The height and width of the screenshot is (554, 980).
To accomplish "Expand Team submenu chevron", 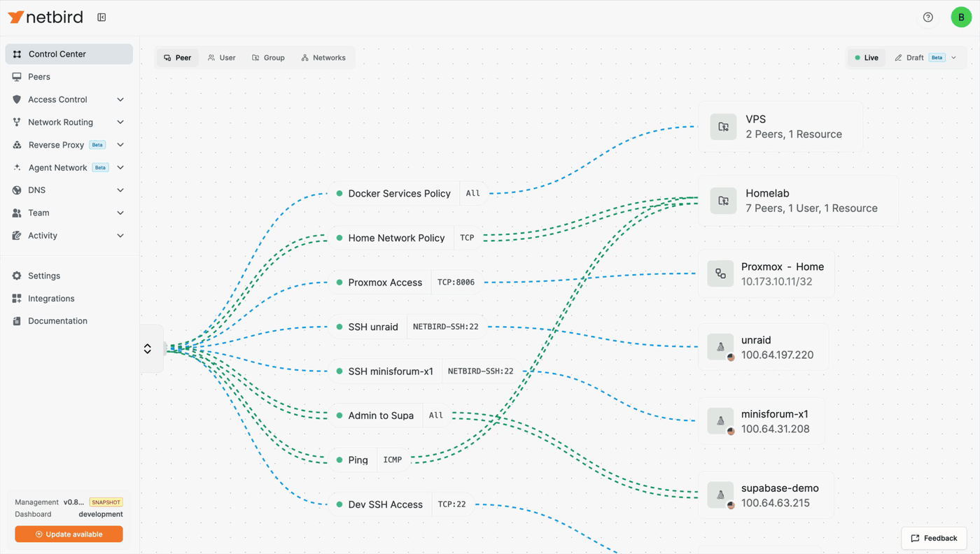I will (x=120, y=213).
